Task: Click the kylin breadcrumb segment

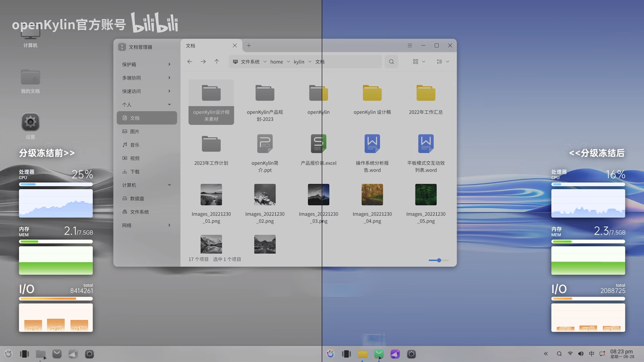Action: click(x=299, y=62)
